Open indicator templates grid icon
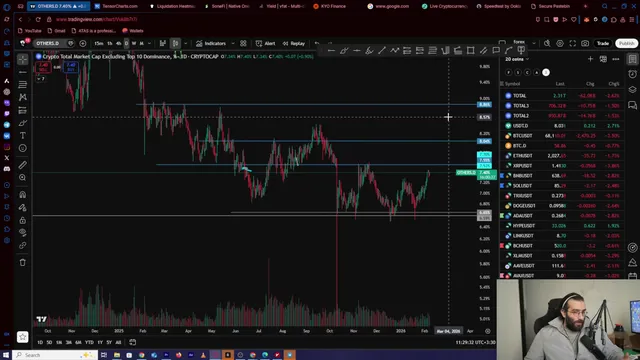The width and height of the screenshot is (640, 360). click(x=243, y=43)
